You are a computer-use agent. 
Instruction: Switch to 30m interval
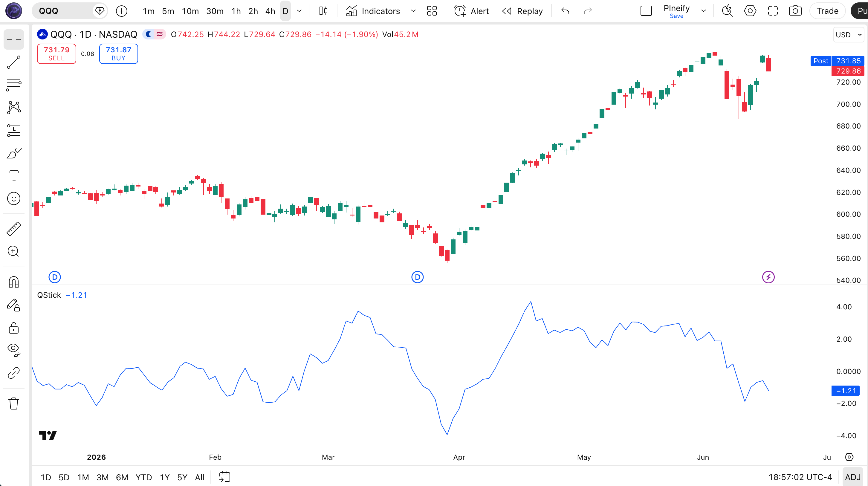click(215, 11)
